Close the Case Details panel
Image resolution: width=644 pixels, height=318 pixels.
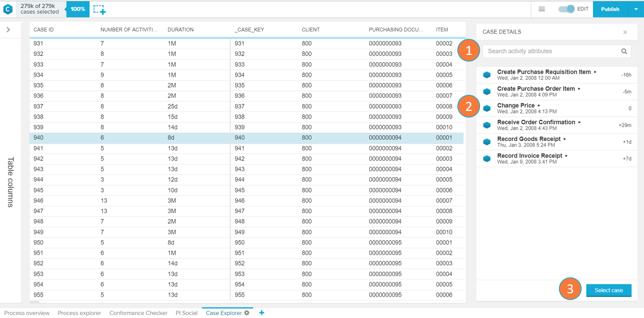click(x=625, y=32)
